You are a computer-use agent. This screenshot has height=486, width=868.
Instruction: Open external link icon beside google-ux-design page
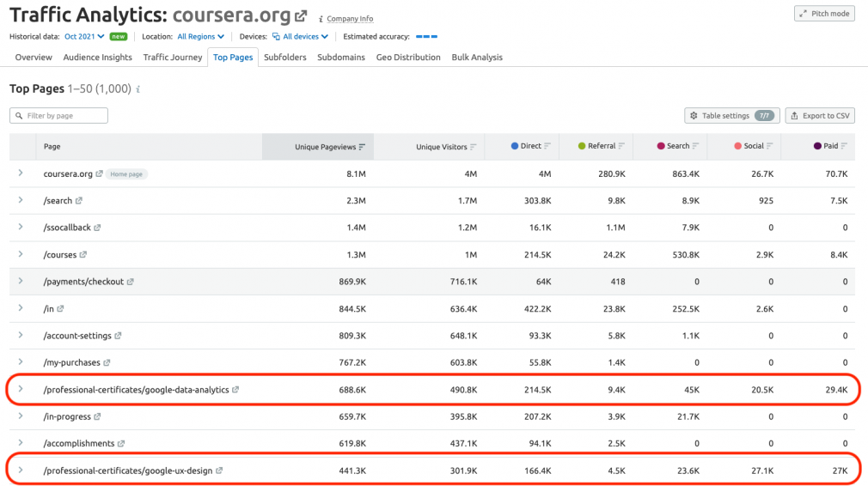click(x=219, y=471)
